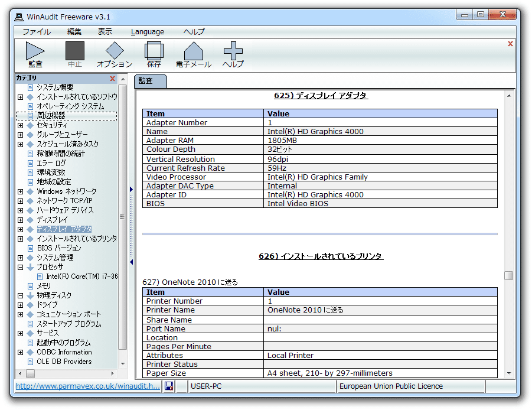
Task: Expand the Windows ネットワーク node
Action: (21, 191)
